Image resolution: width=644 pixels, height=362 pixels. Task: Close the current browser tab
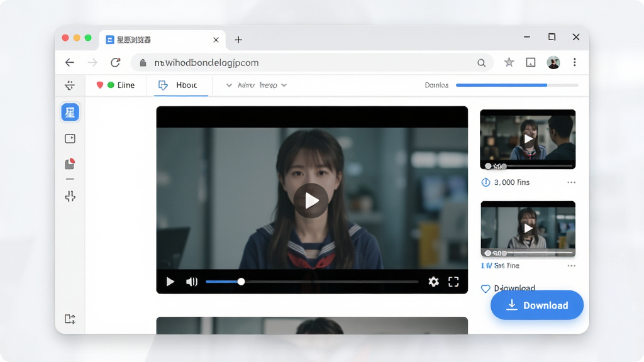point(216,40)
